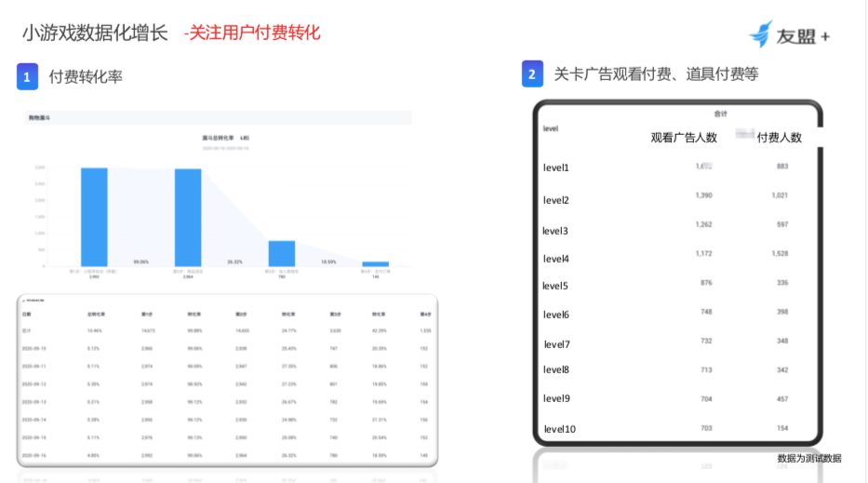Select the level2 row label

(x=555, y=200)
